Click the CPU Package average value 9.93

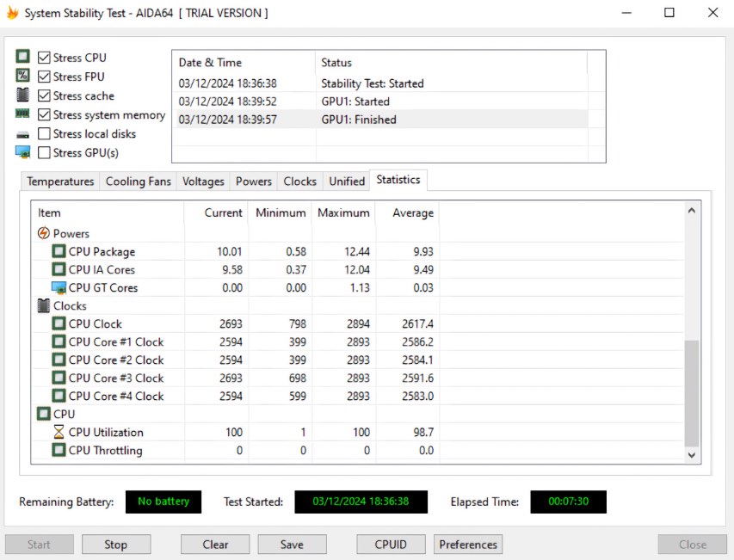pyautogui.click(x=423, y=252)
